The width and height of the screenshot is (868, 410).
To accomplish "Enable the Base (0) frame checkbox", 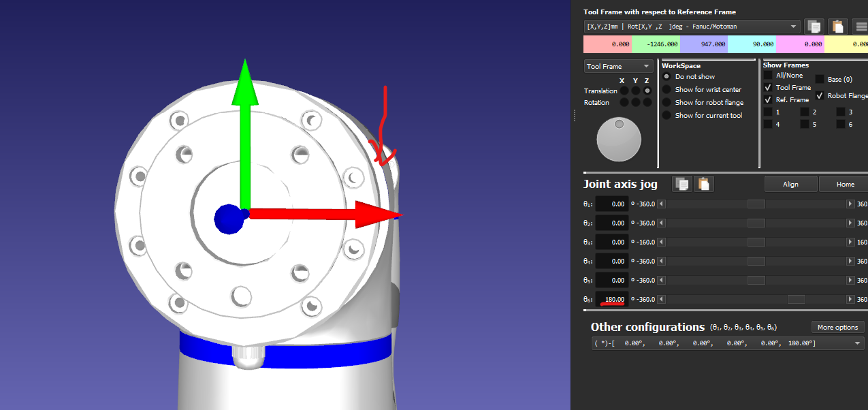I will pos(820,80).
